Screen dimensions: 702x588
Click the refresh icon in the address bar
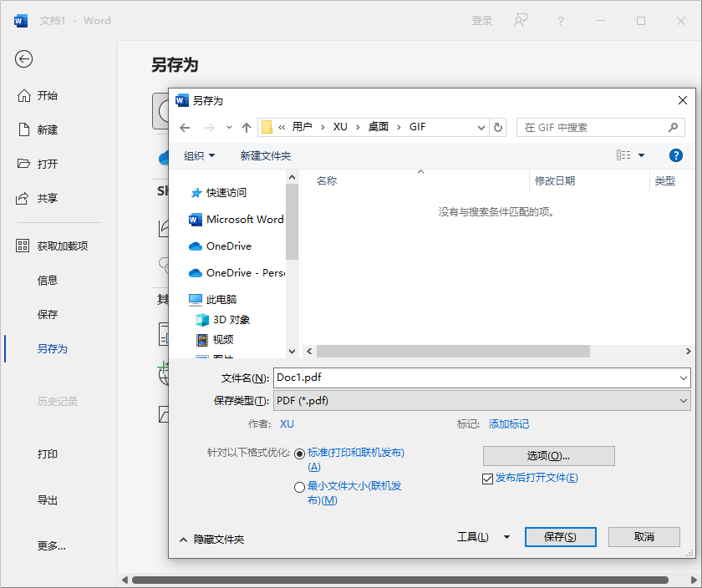pyautogui.click(x=497, y=127)
